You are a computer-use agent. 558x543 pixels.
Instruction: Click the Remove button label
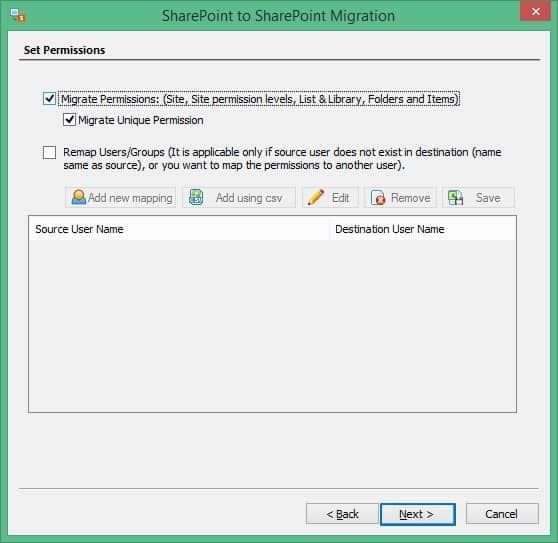(411, 198)
